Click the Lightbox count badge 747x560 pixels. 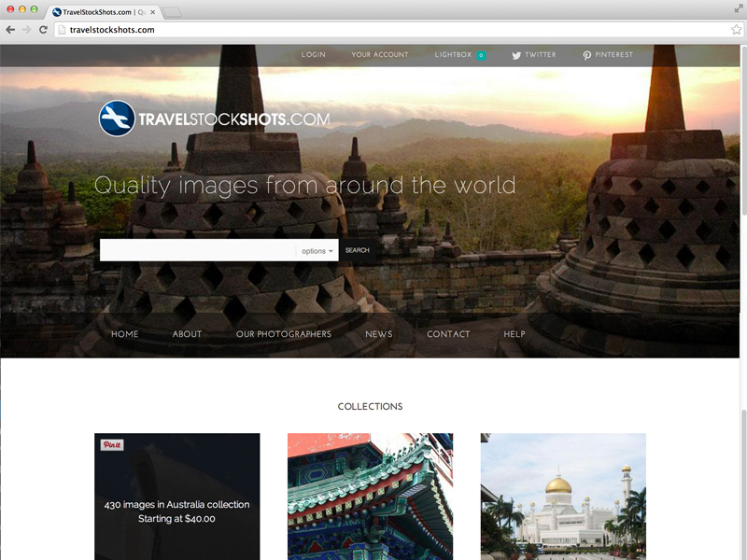click(481, 55)
